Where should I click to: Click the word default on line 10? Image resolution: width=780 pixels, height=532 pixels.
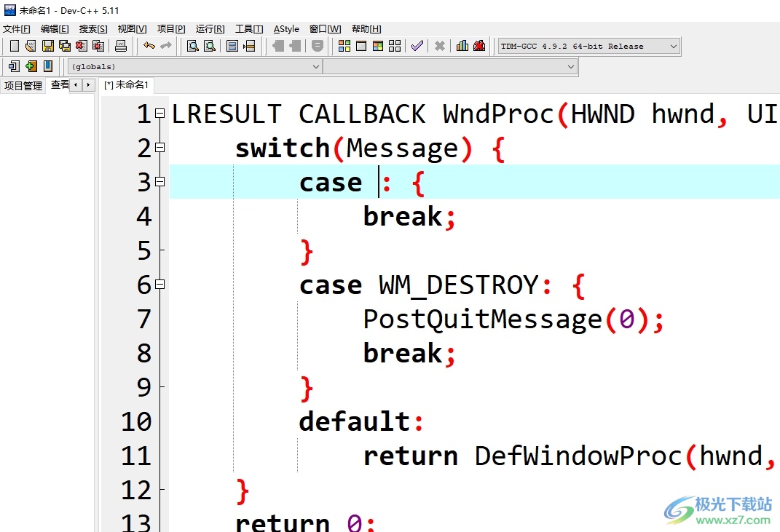355,422
